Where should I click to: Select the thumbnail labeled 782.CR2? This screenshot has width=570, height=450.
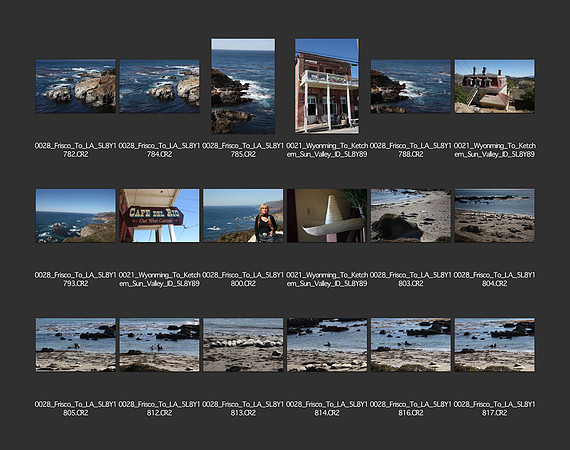click(76, 86)
